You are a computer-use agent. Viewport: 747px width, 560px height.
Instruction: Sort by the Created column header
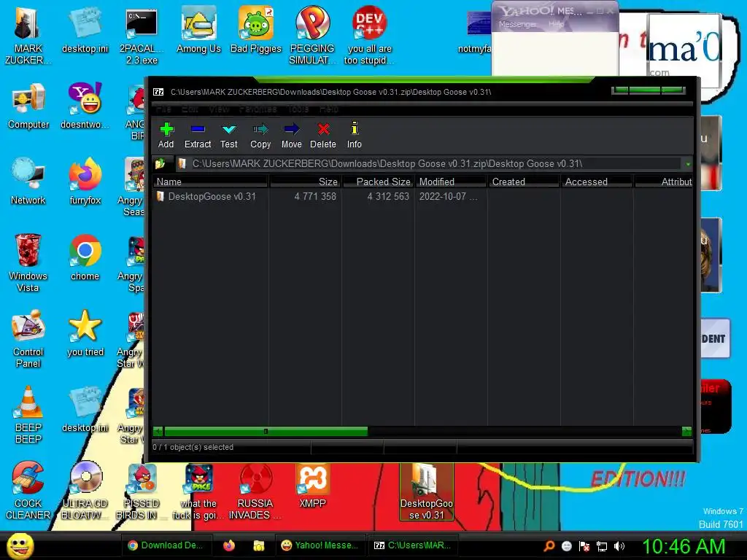tap(524, 182)
